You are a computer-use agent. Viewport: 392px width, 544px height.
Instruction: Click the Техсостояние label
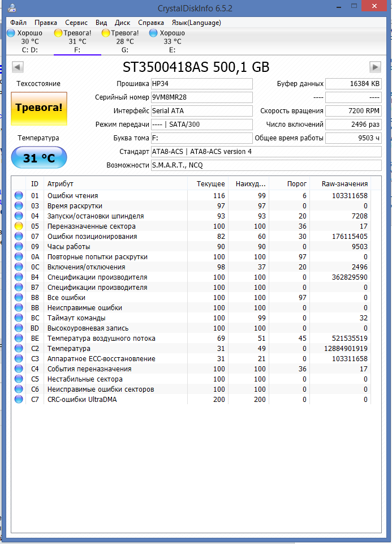38,84
